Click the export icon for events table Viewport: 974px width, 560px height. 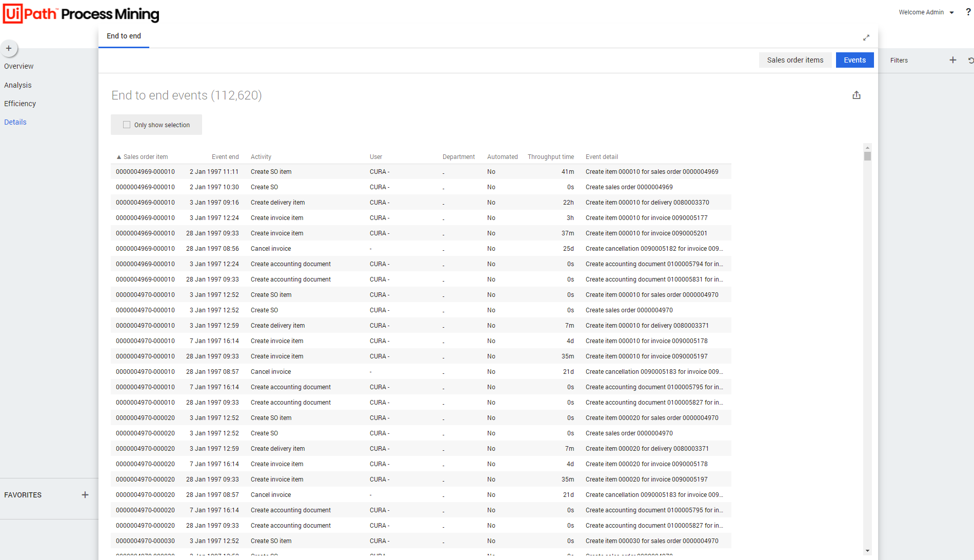coord(857,95)
